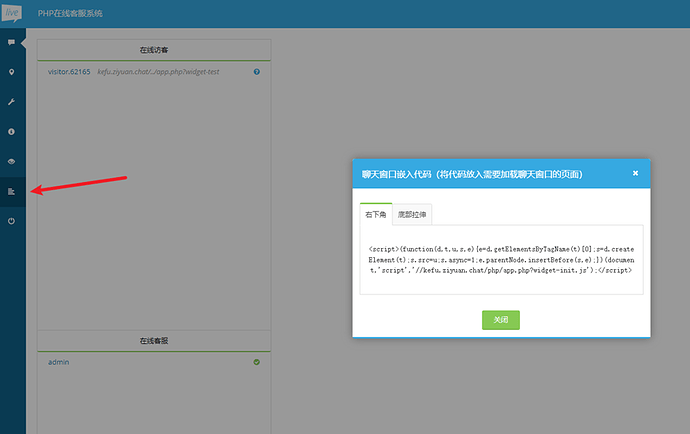Open the location pin sidebar icon
The height and width of the screenshot is (434, 690).
coord(11,72)
